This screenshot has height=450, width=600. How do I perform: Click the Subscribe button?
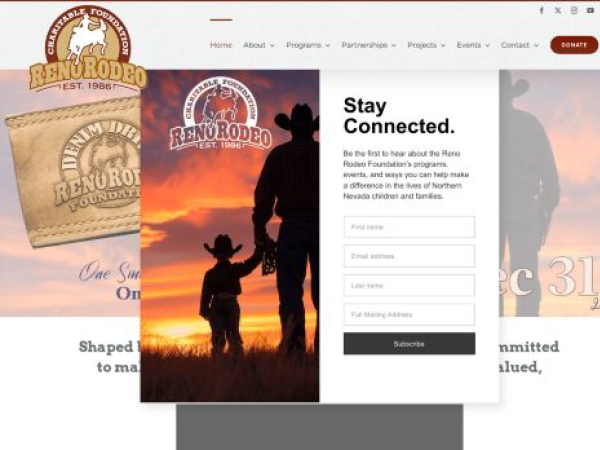[409, 344]
